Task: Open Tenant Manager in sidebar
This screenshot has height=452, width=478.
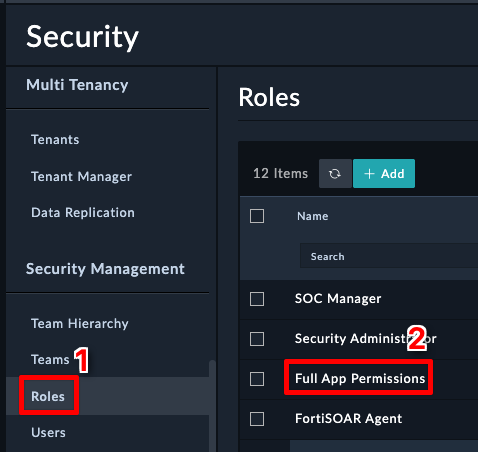Action: [81, 177]
